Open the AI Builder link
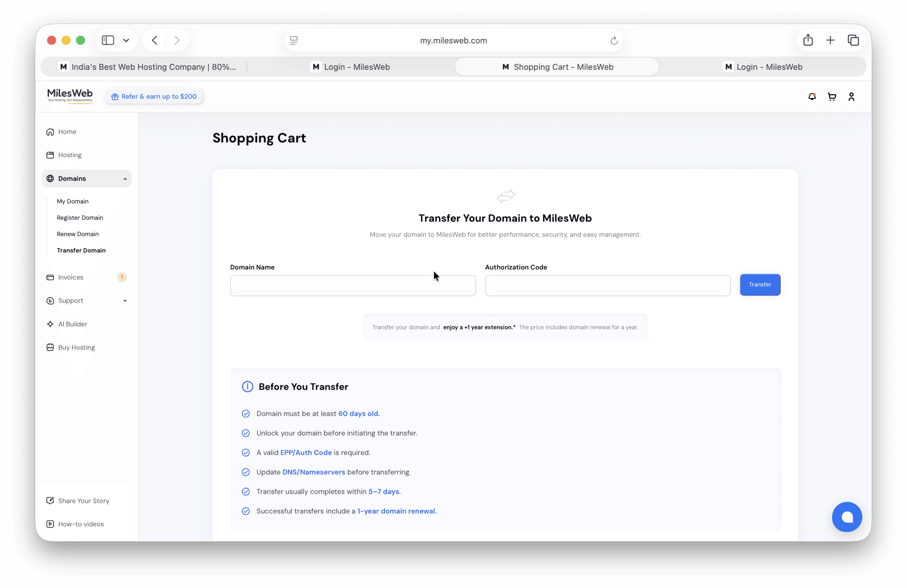The width and height of the screenshot is (907, 588). [x=86, y=324]
